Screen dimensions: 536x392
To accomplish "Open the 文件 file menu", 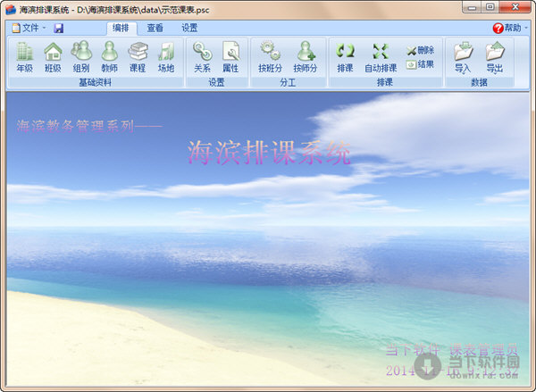I will pyautogui.click(x=29, y=28).
